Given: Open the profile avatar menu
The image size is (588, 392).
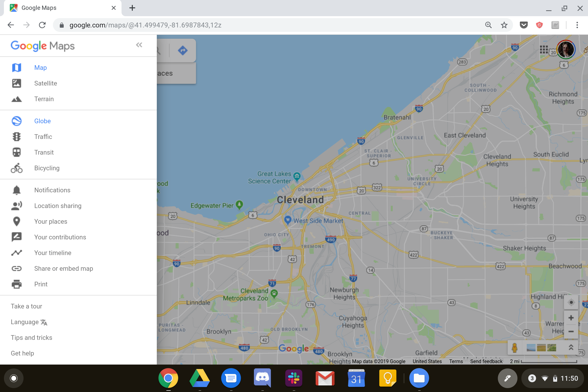Looking at the screenshot, I should (566, 50).
